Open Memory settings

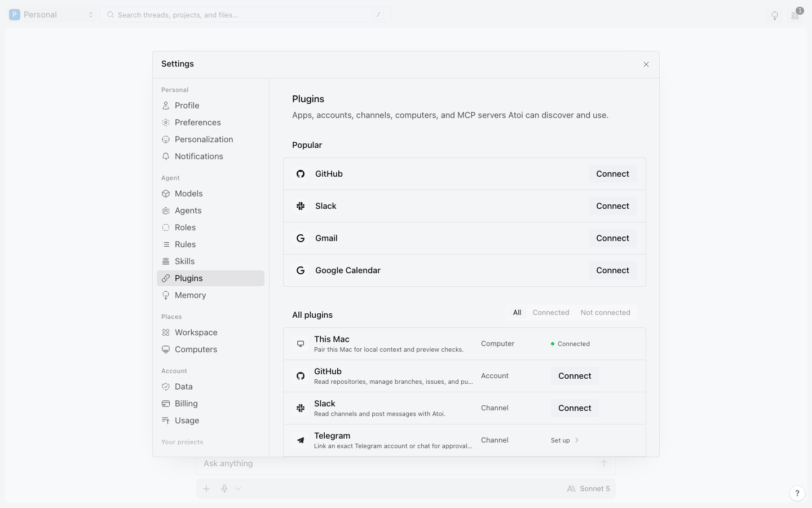[210, 295]
